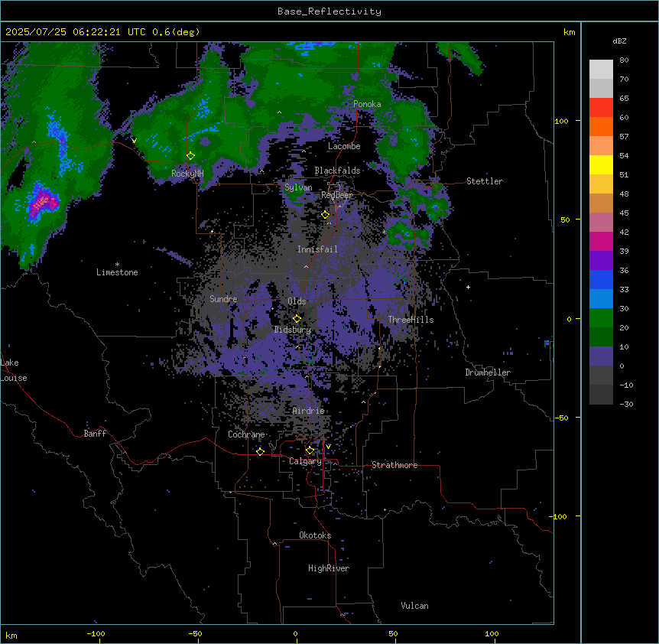Screen dimensions: 659x644
Task: Click the Sylvan label
Action: pyautogui.click(x=298, y=187)
